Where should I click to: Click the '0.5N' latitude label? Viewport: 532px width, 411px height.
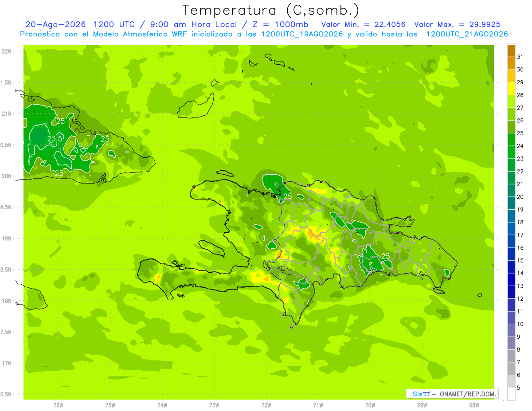click(x=6, y=145)
